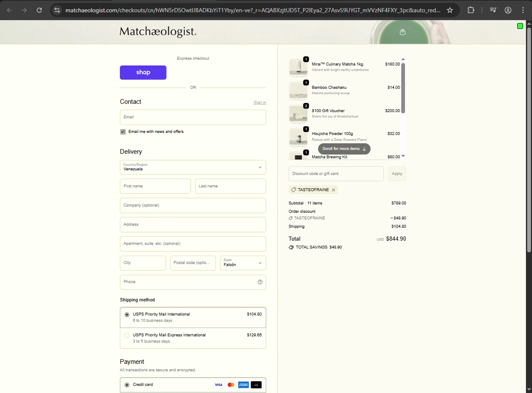Click the Apply discount button

click(x=397, y=174)
